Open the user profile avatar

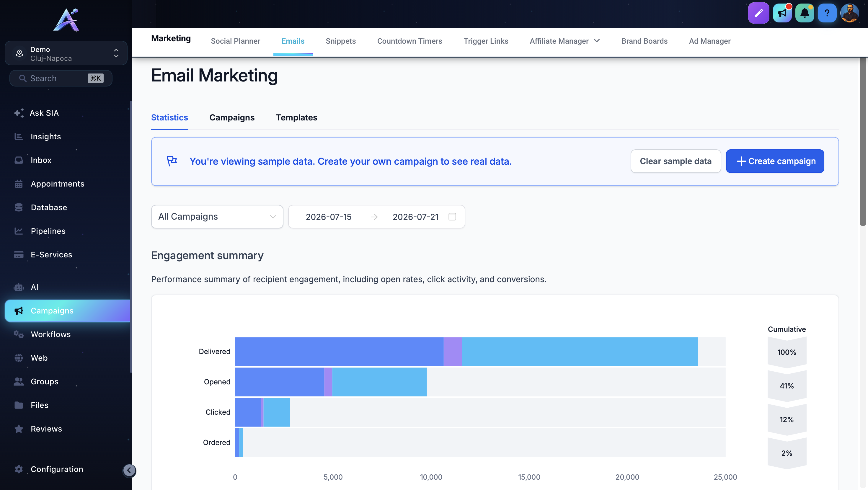[x=849, y=13]
